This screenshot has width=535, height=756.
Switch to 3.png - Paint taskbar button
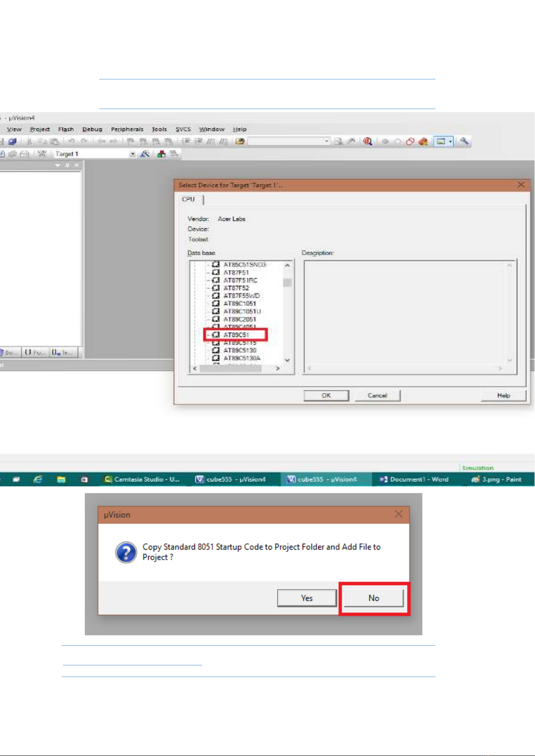coord(496,479)
